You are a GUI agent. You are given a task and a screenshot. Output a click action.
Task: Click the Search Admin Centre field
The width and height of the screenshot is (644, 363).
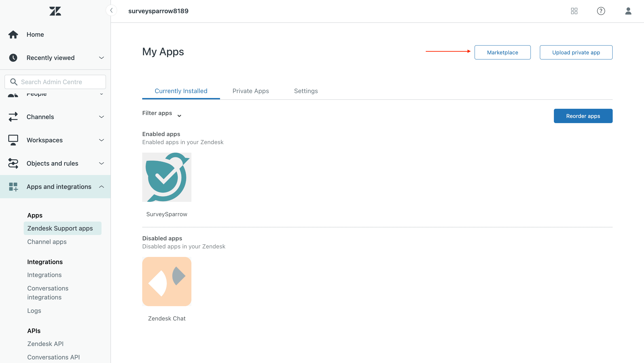click(55, 82)
